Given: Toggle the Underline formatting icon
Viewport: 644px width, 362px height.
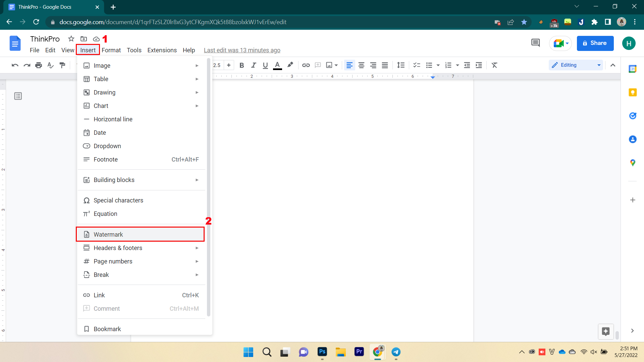Looking at the screenshot, I should coord(265,65).
